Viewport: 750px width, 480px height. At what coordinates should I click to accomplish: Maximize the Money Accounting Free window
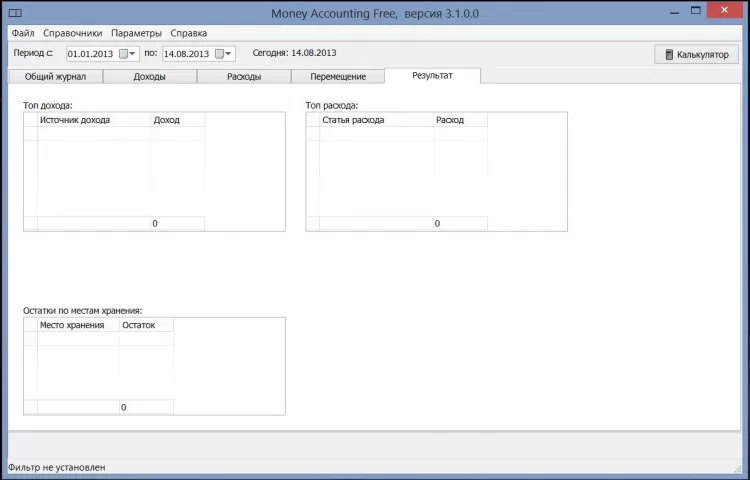pyautogui.click(x=696, y=11)
